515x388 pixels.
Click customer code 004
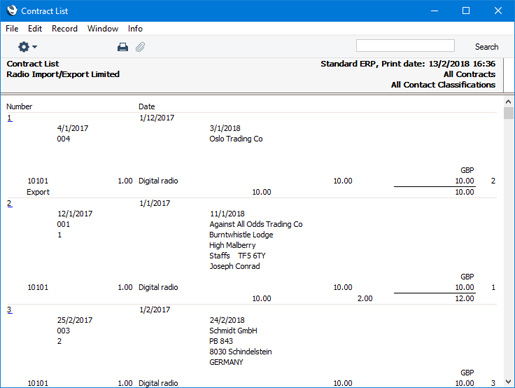tap(63, 139)
